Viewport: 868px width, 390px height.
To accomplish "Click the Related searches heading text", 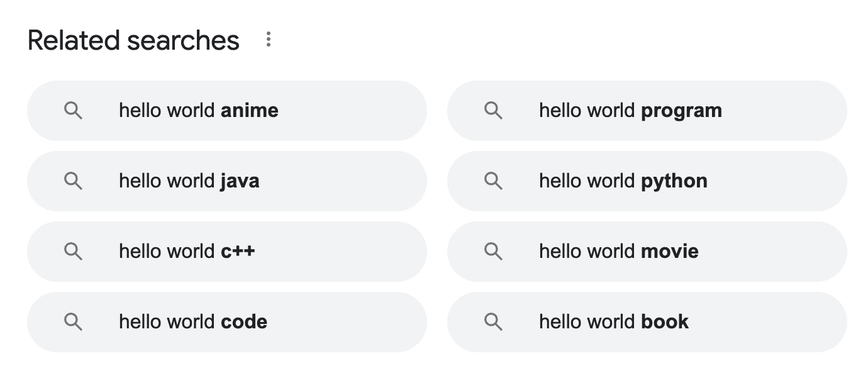I will click(x=133, y=40).
